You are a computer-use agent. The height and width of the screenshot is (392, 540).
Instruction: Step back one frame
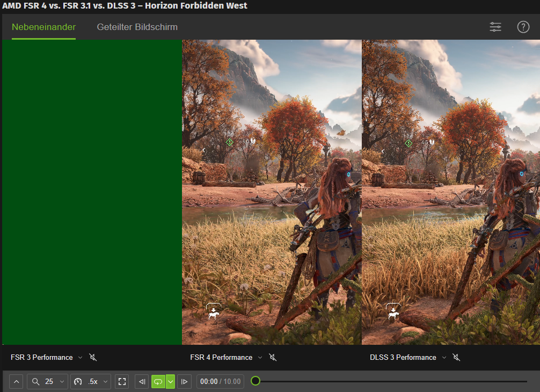point(142,381)
